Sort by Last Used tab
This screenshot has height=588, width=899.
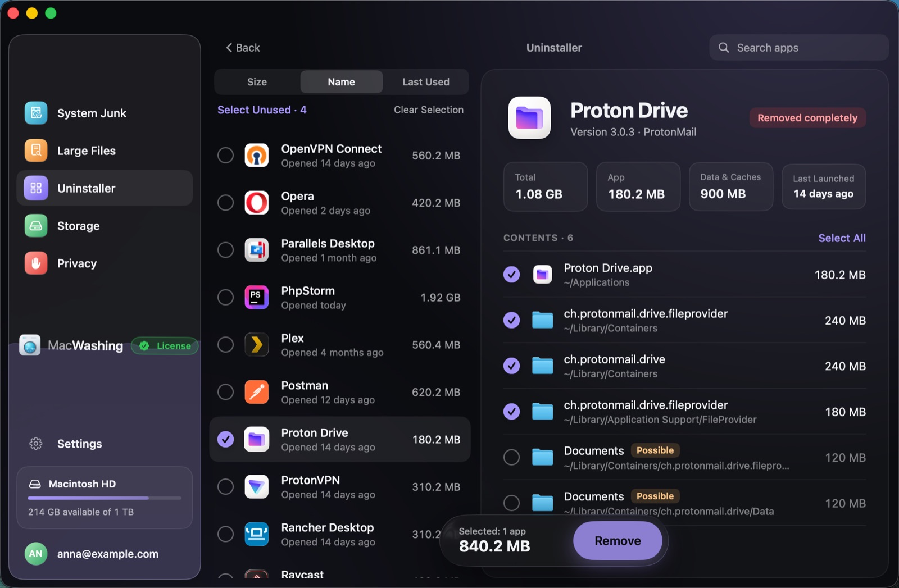(426, 82)
